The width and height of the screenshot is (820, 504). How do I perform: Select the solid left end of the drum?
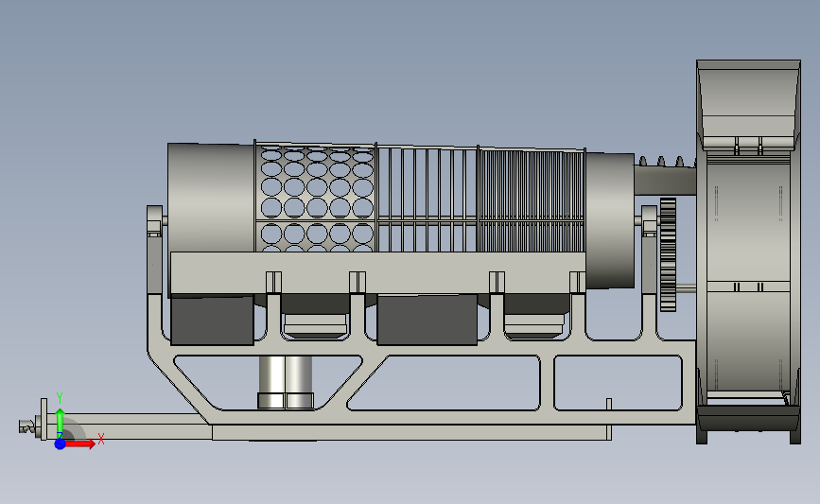[x=211, y=197]
